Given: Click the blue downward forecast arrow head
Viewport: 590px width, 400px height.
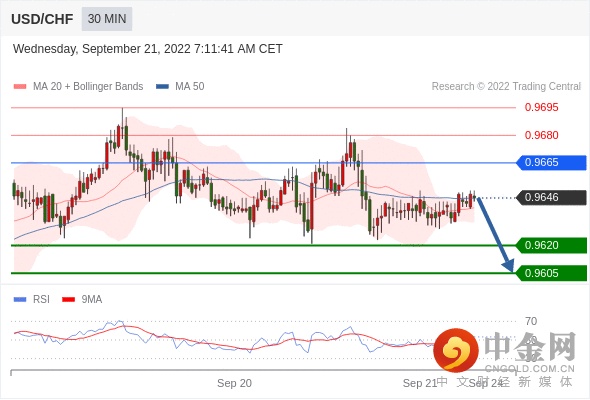Looking at the screenshot, I should coord(509,265).
